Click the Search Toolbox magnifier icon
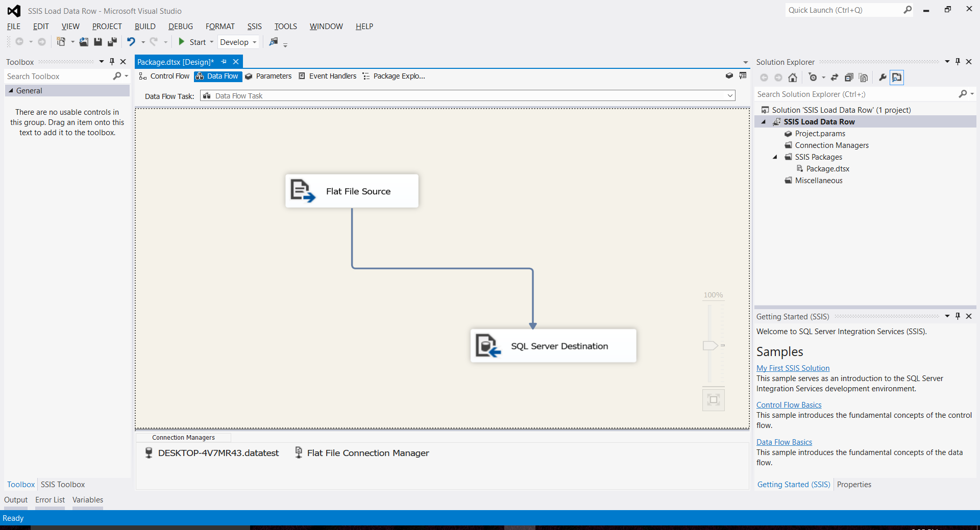980x530 pixels. (x=117, y=76)
